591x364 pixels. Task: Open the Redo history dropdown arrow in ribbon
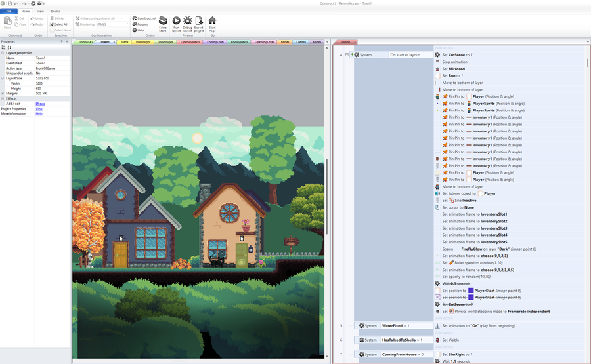pyautogui.click(x=45, y=24)
